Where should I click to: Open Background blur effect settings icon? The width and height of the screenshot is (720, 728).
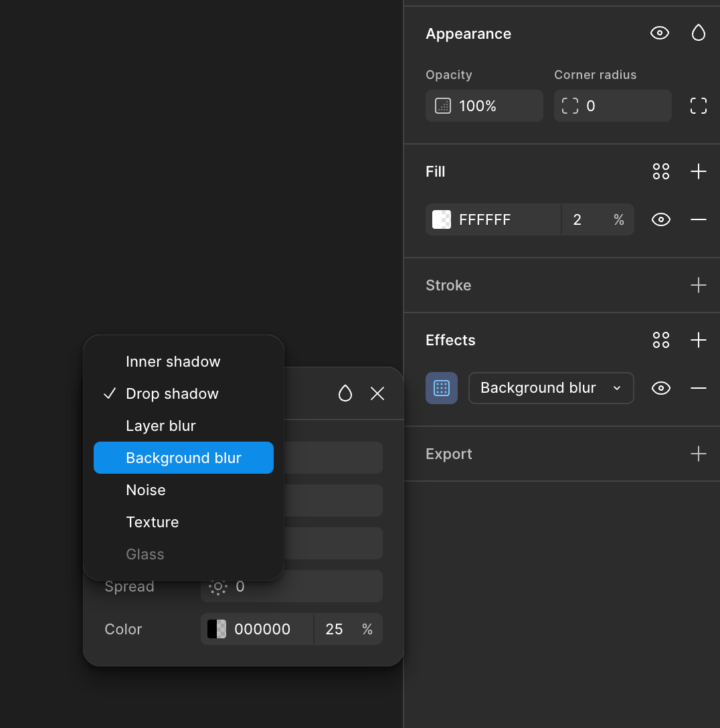coord(442,388)
